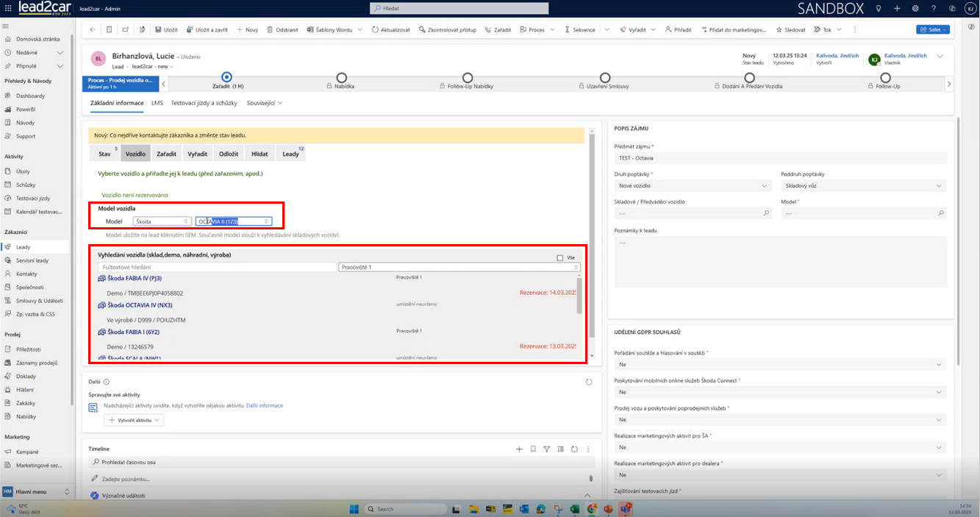The image size is (980, 517).
Task: Switch to the Zařadit tab
Action: point(166,154)
